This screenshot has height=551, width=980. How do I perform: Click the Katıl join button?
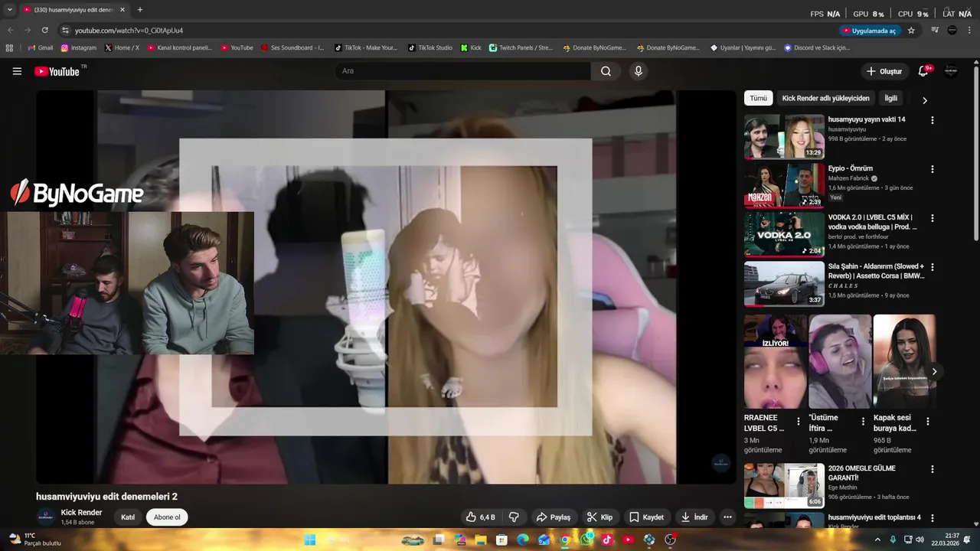coord(128,517)
